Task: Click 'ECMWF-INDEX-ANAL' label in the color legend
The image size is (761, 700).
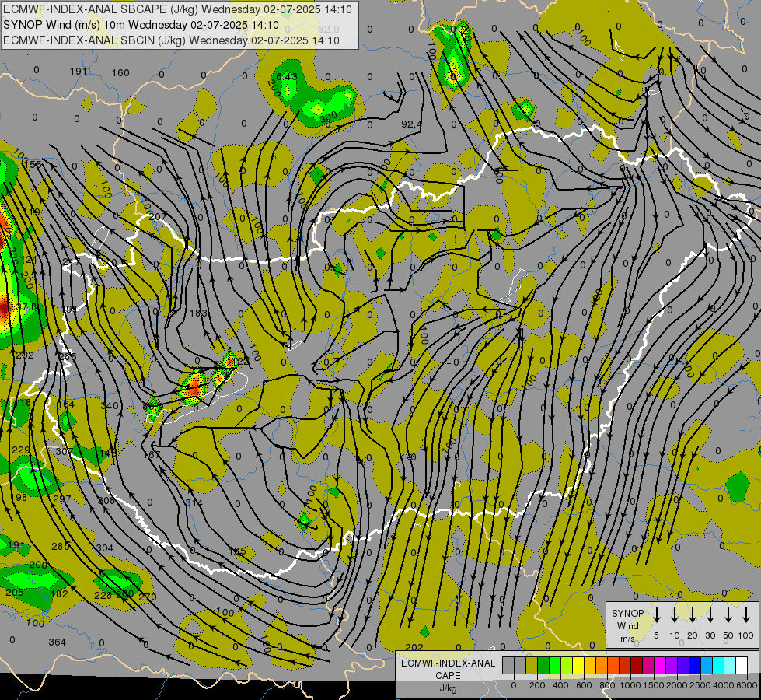Action: 448,663
